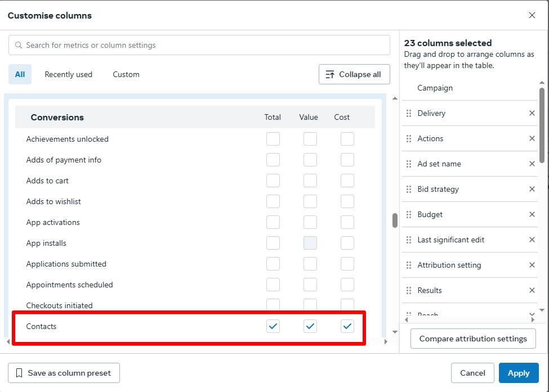Click the metrics list scroll-up arrow
The height and width of the screenshot is (392, 549).
coord(395,98)
